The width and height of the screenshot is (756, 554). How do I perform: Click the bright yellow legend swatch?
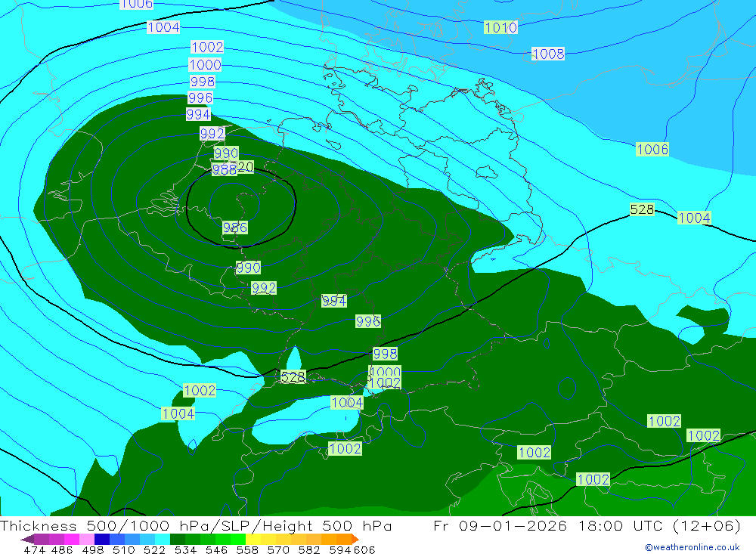(x=253, y=539)
